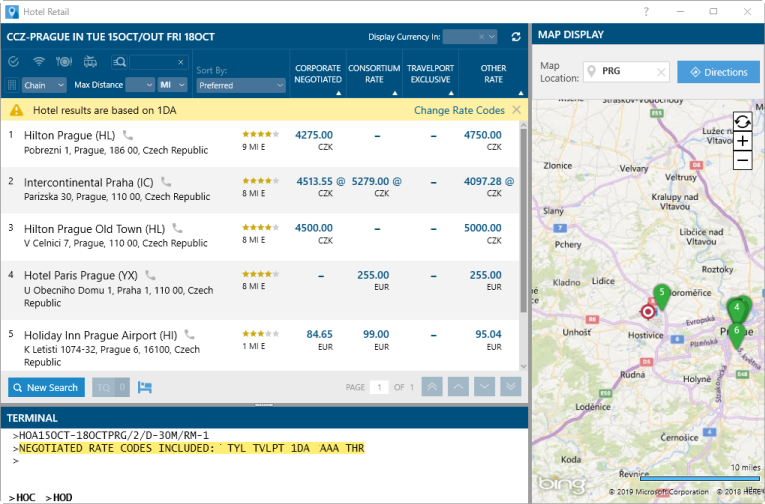
Task: Click the Change Rate Codes link
Action: [459, 110]
